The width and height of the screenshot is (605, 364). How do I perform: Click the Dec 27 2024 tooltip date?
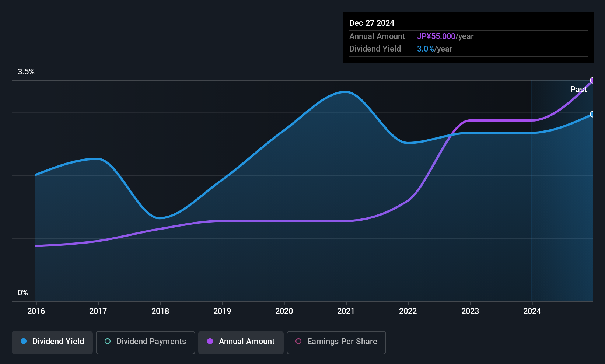[x=372, y=23]
